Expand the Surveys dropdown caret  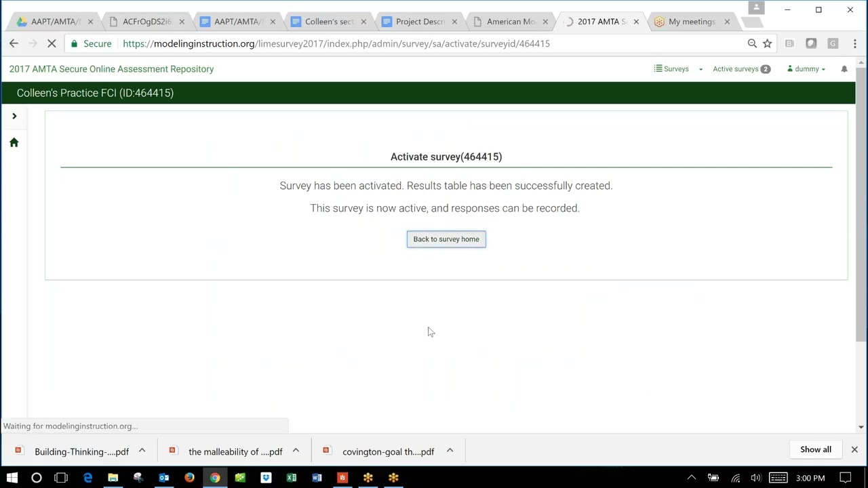(701, 69)
